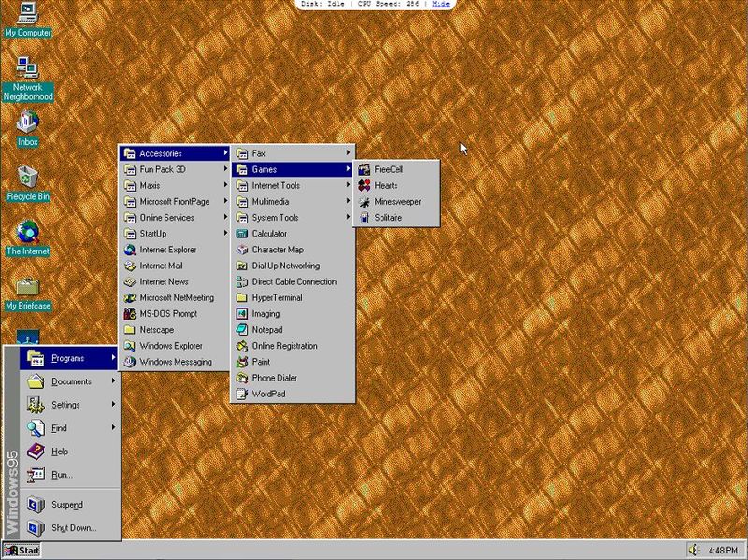Expand the Fax submenu
The width and height of the screenshot is (748, 560).
tap(293, 153)
